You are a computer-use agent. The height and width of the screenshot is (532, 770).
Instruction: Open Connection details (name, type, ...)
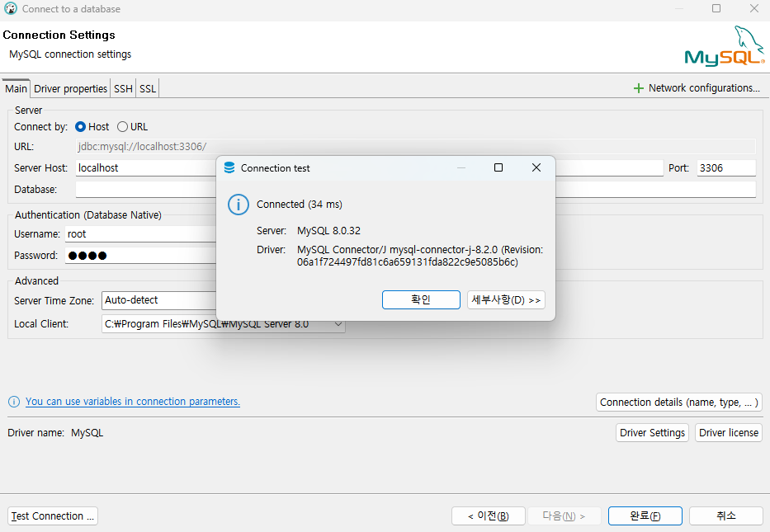tap(678, 403)
